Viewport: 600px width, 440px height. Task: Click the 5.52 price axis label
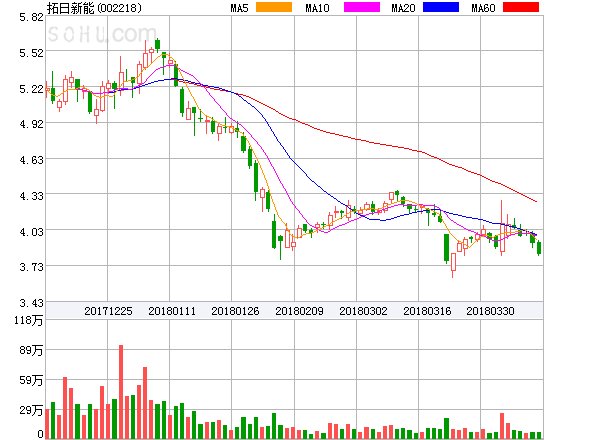click(31, 53)
